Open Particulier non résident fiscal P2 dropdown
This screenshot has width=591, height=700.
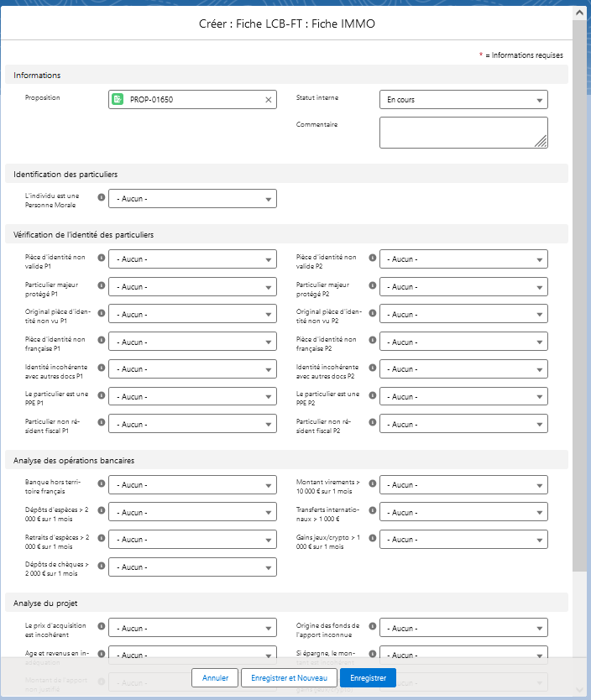click(463, 425)
